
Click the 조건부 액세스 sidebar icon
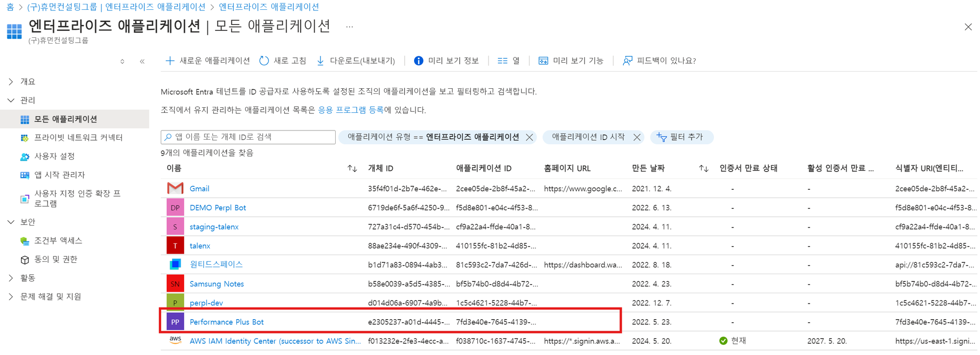tap(24, 241)
